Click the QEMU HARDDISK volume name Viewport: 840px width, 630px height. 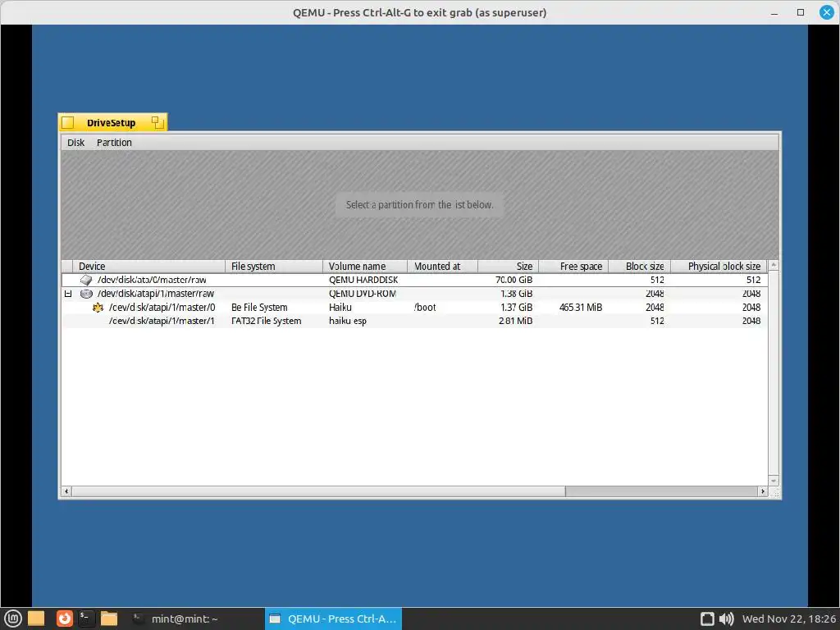(363, 280)
